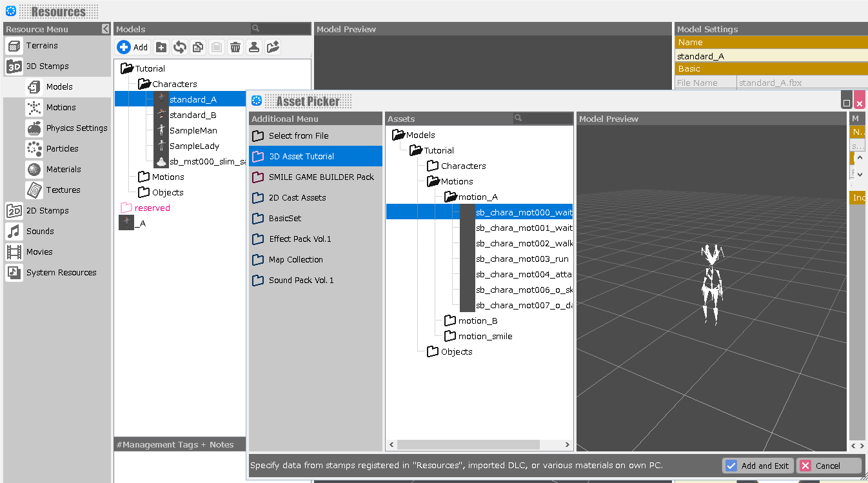Select Textures in the Resource Menu
This screenshot has width=868, height=483.
coord(63,190)
